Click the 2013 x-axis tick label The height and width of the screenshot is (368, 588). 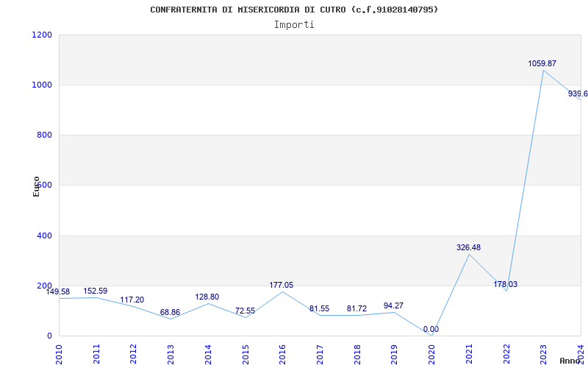(x=171, y=355)
